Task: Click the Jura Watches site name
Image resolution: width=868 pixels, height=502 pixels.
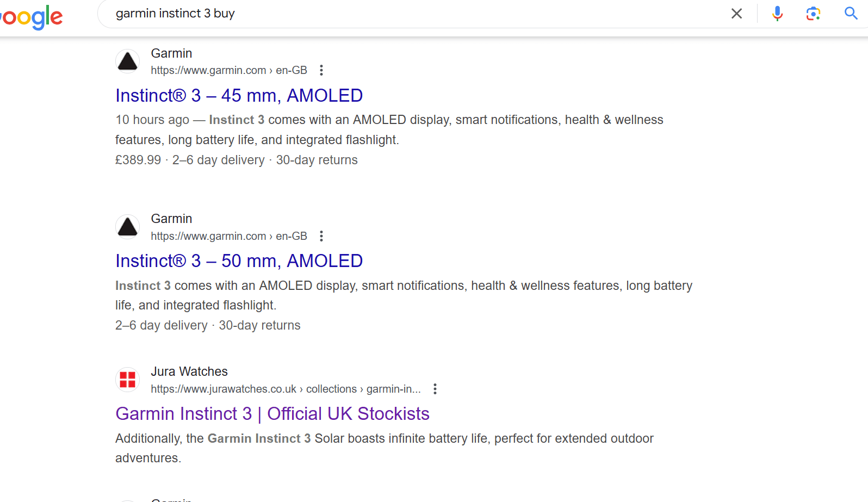Action: 189,371
